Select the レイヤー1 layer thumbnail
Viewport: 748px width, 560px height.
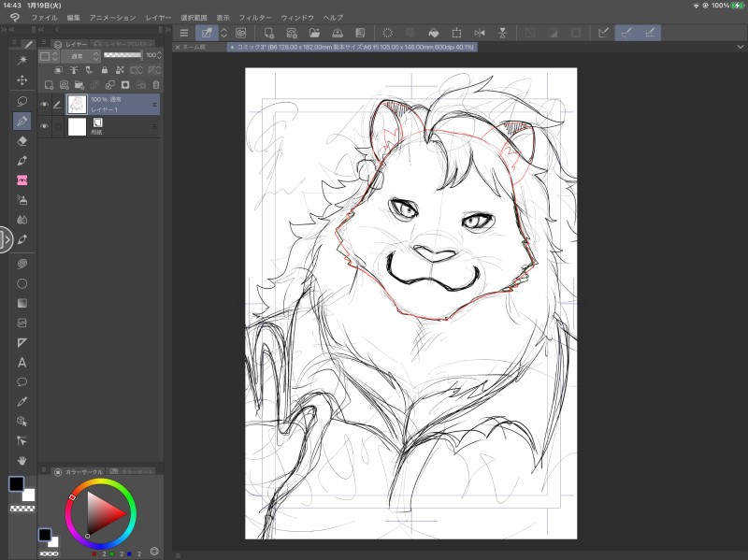77,105
